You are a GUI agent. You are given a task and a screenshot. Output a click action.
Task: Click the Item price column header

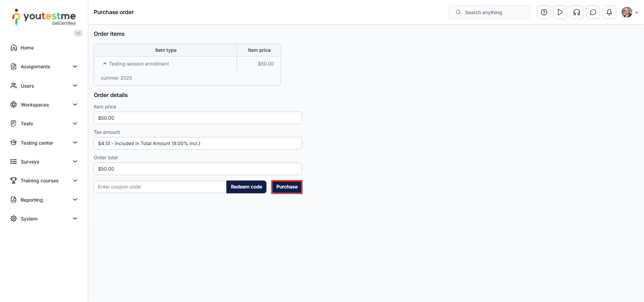click(259, 50)
